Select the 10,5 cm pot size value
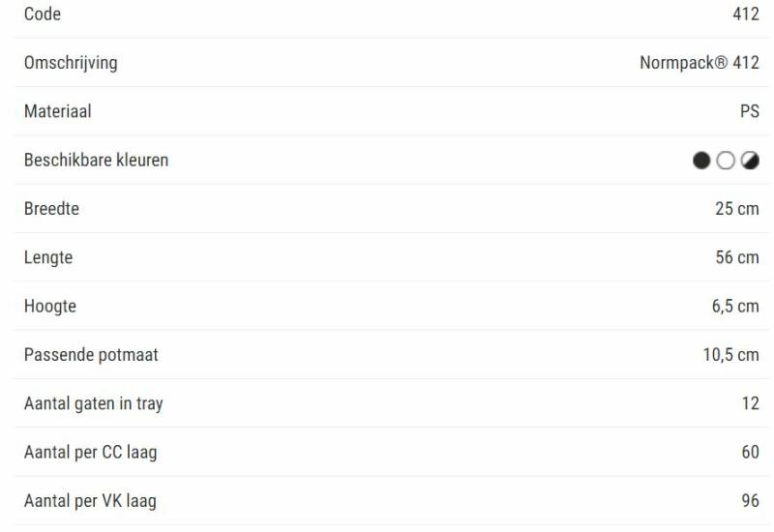 tap(730, 355)
